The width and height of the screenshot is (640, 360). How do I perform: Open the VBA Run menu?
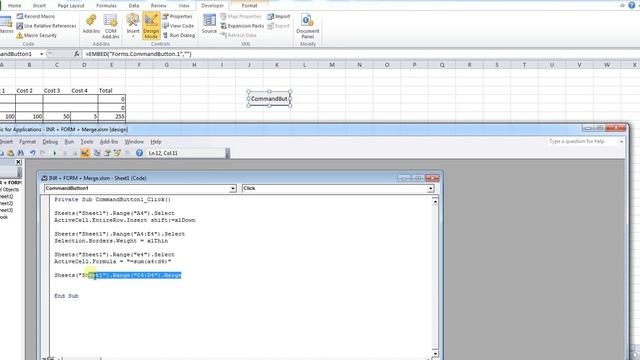coord(69,142)
